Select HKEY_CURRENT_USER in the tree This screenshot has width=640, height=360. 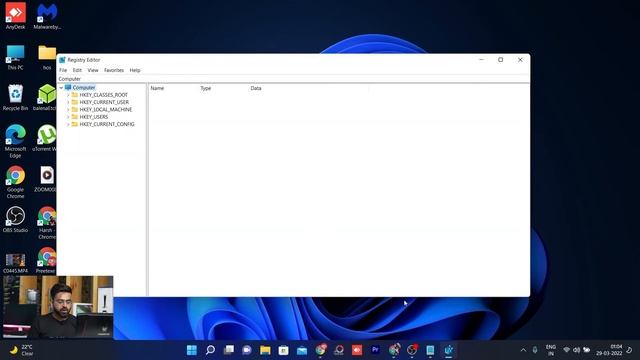coord(104,102)
